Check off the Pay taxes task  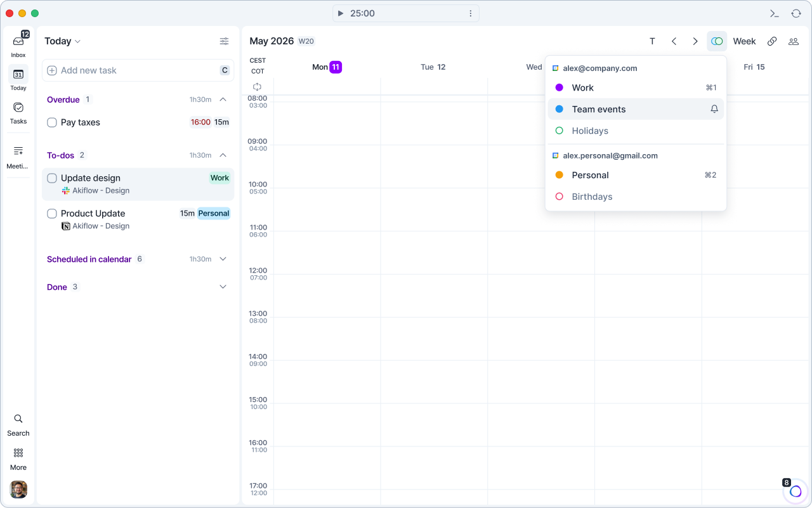[52, 122]
